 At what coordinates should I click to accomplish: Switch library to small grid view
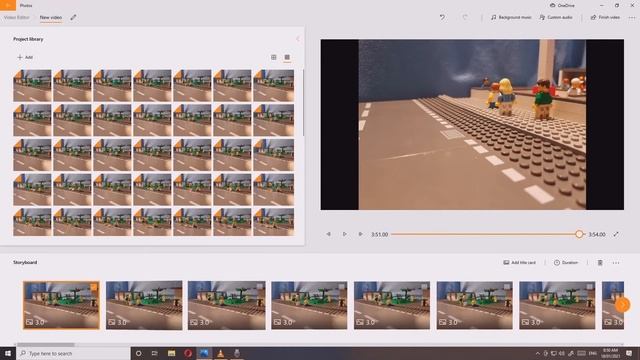[x=287, y=57]
